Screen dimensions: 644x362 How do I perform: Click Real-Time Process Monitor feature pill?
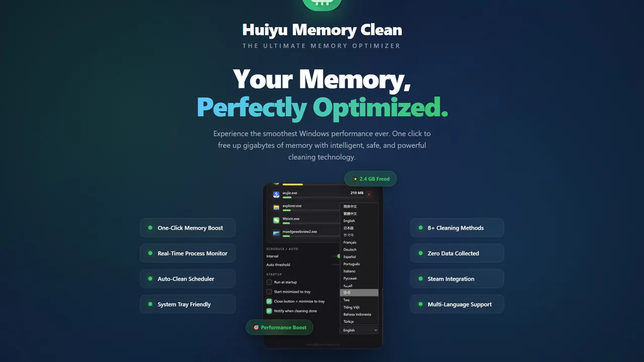[x=188, y=253]
